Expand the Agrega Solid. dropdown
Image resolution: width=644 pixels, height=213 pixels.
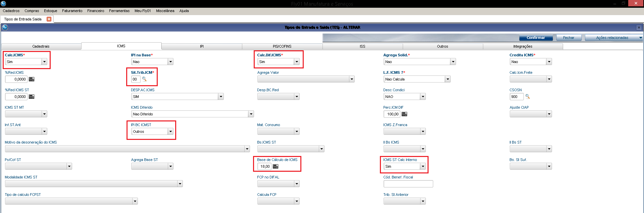453,62
